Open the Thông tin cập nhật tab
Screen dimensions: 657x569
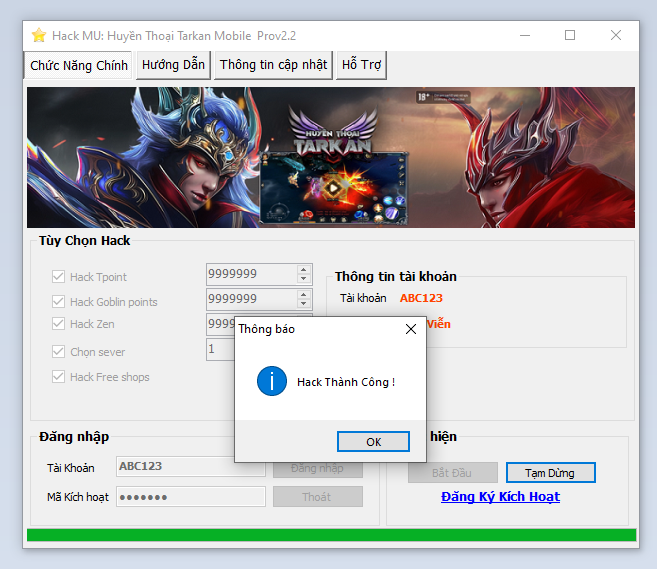pyautogui.click(x=273, y=65)
